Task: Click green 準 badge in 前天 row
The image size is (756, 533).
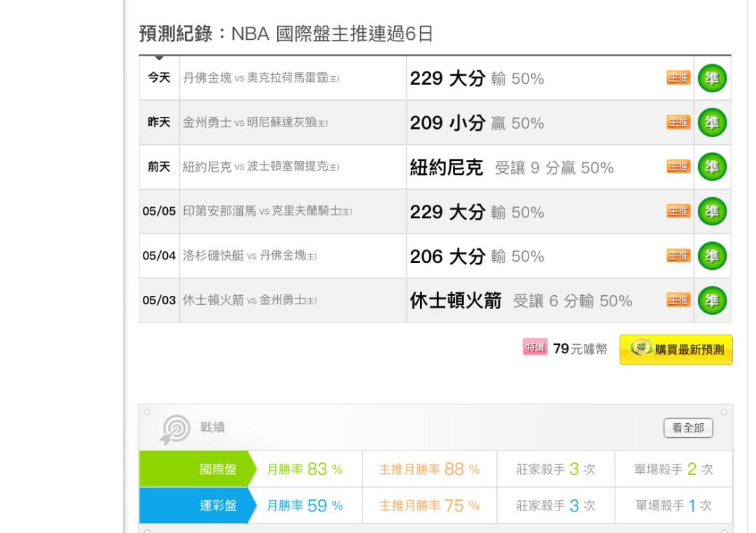Action: point(713,167)
